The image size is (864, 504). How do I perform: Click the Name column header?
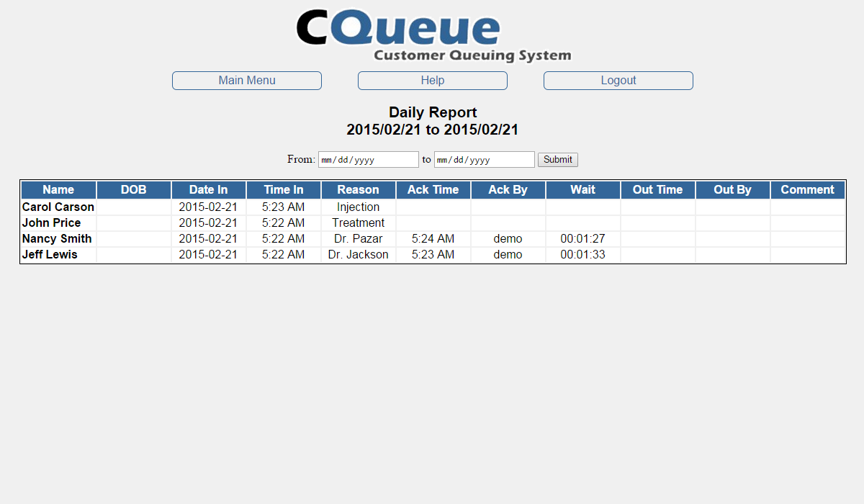coord(58,190)
